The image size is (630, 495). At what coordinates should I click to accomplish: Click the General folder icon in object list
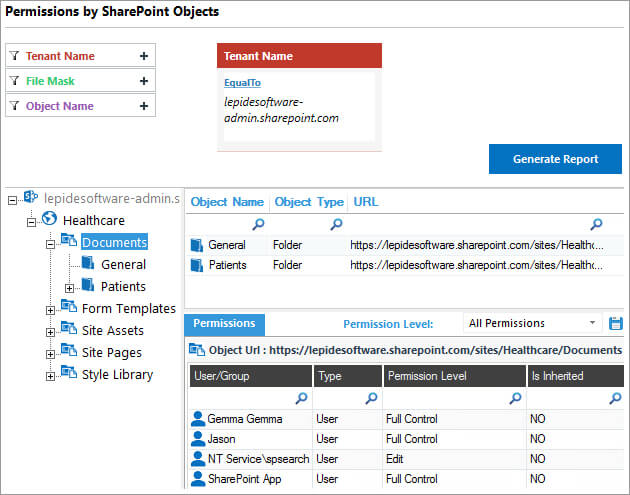point(197,245)
